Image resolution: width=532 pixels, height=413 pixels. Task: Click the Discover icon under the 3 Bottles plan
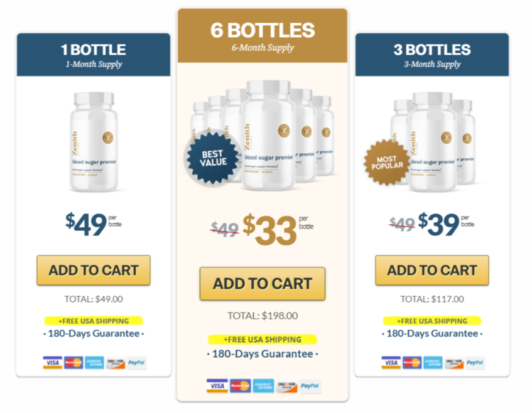coord(453,363)
